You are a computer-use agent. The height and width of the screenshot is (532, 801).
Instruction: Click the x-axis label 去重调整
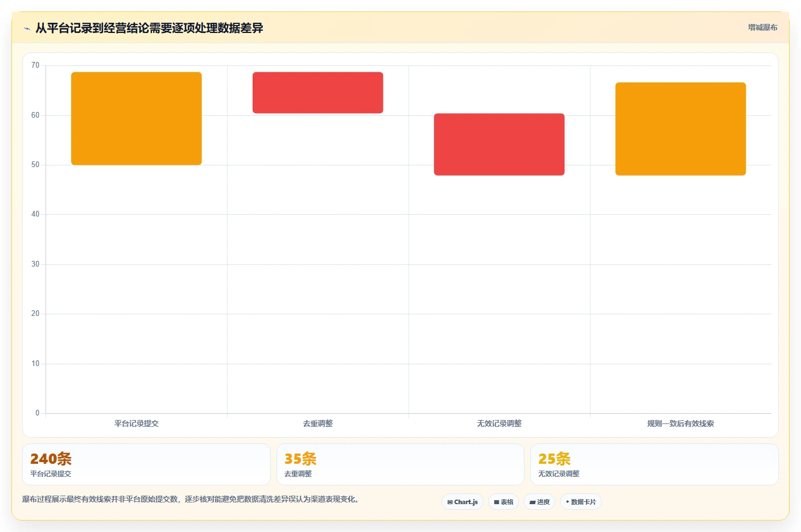pyautogui.click(x=318, y=423)
